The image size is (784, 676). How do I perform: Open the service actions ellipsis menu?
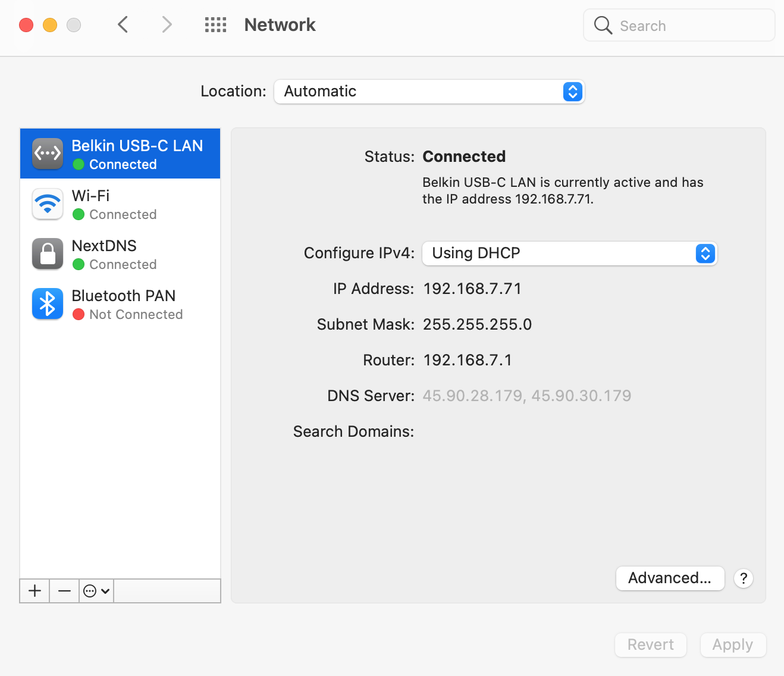click(x=95, y=591)
